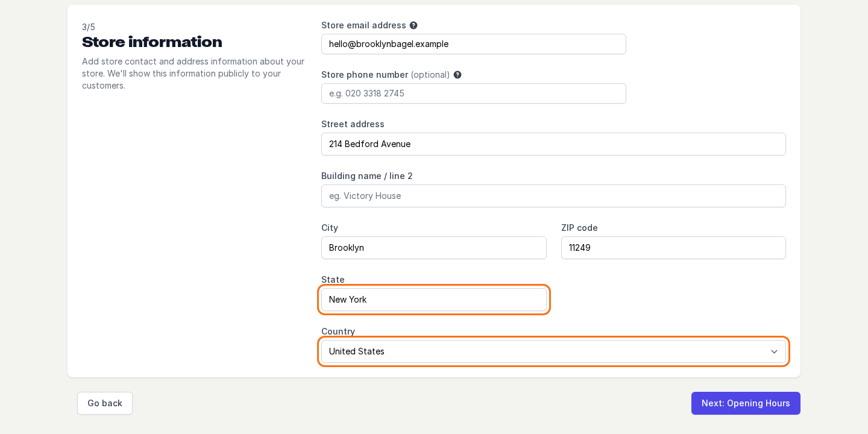Click the Street address input
This screenshot has height=434, width=868.
coord(553,144)
